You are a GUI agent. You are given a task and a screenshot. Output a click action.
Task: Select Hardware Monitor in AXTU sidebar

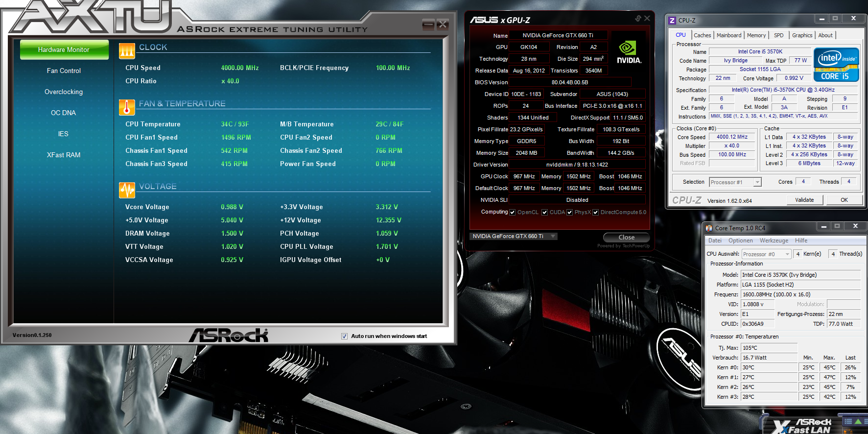pyautogui.click(x=64, y=50)
